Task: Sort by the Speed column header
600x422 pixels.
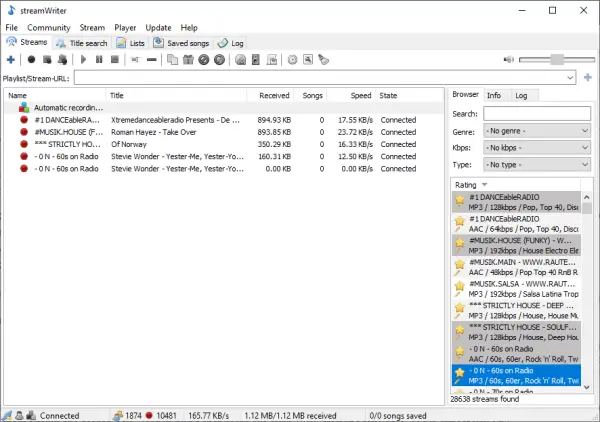Action: (x=351, y=95)
